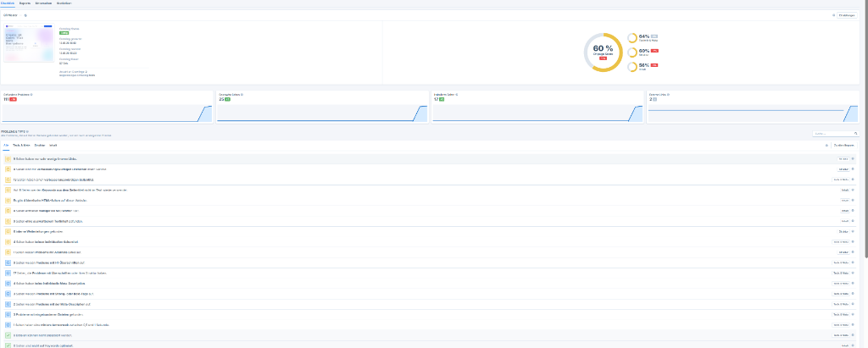868x348 pixels.
Task: Click the Suchen field above the problem list
Action: [832, 133]
